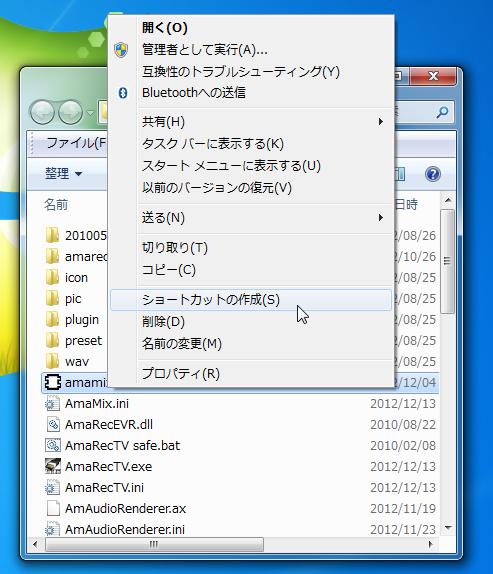Click the plugin folder icon
The width and height of the screenshot is (493, 574).
52,320
